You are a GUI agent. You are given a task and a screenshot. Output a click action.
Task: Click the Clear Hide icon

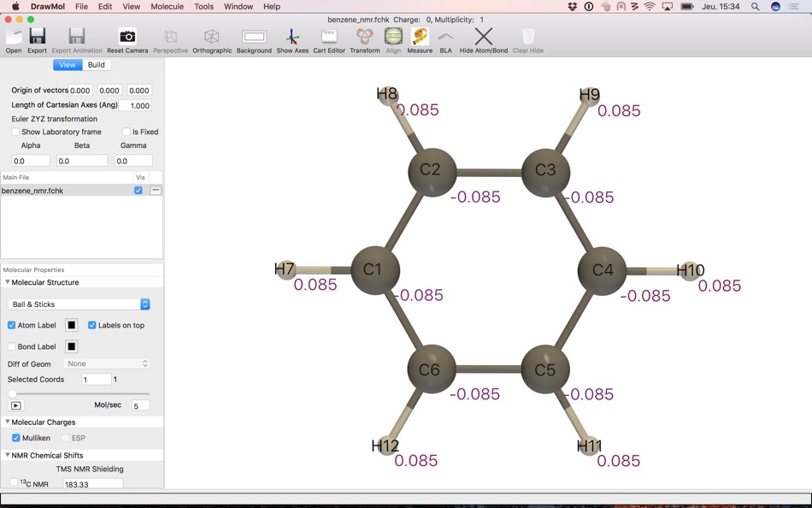click(x=527, y=37)
